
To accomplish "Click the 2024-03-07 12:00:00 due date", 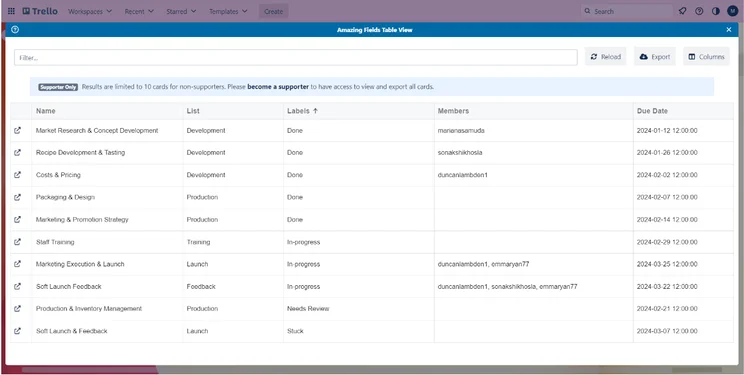I will (667, 331).
